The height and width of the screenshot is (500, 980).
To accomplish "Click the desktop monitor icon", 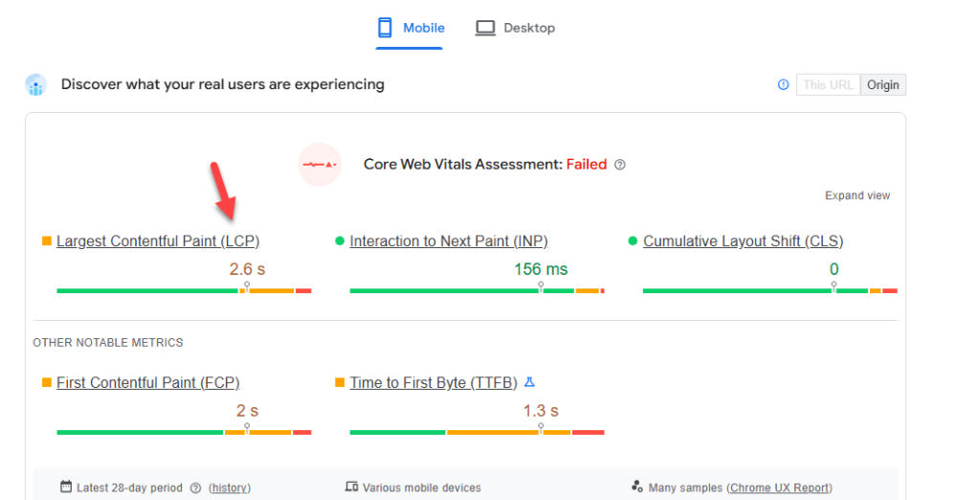I will tap(485, 28).
